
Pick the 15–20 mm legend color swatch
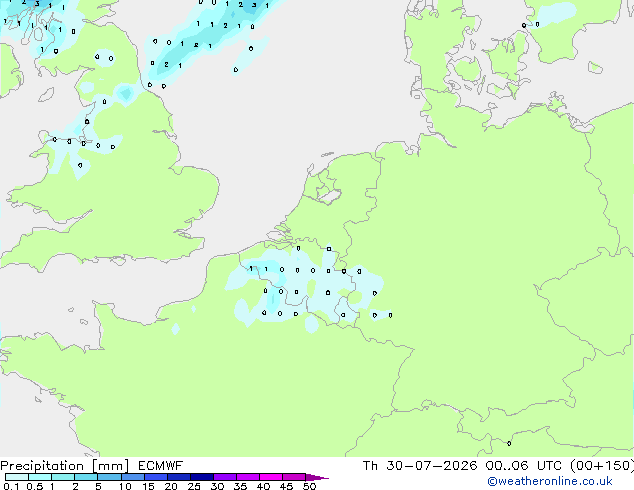156,477
